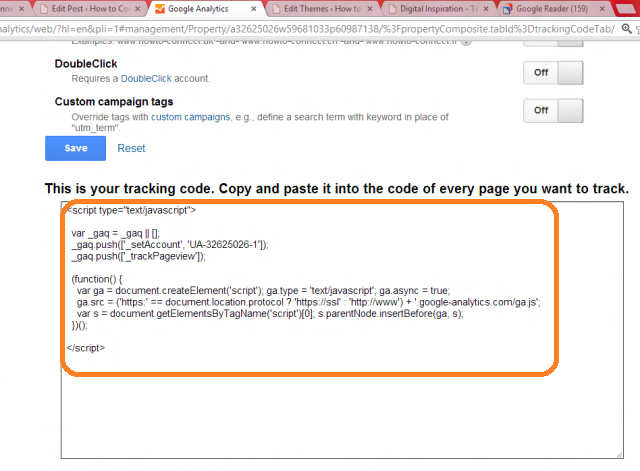Image resolution: width=640 pixels, height=471 pixels.
Task: Click the text area resize handle corner
Action: point(620,455)
